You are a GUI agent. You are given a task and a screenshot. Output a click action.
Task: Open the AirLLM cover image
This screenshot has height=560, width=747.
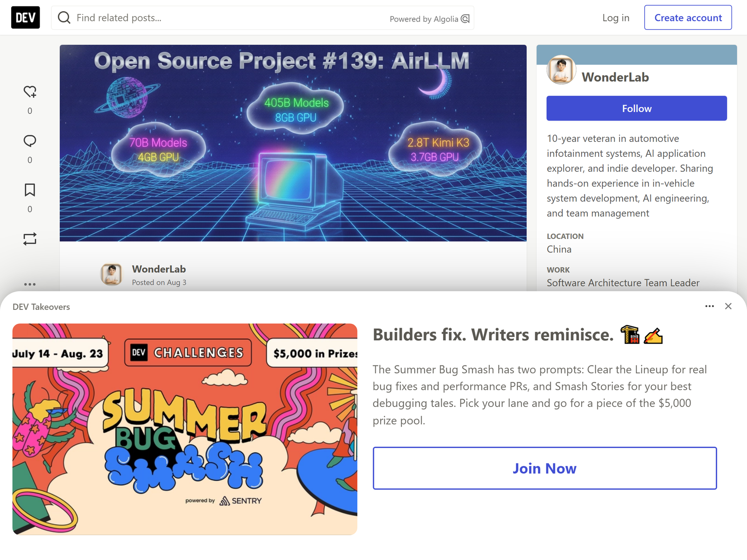coord(293,143)
